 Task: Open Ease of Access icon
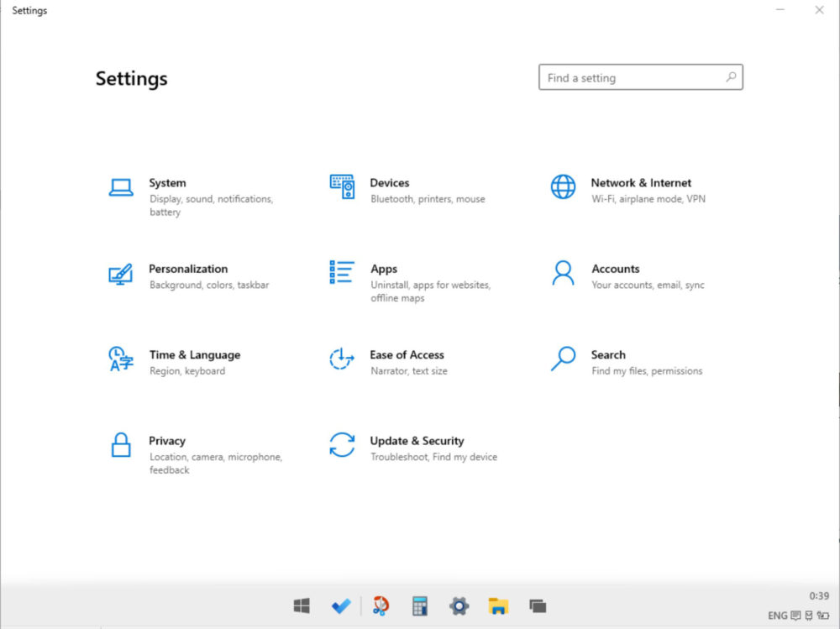point(342,359)
